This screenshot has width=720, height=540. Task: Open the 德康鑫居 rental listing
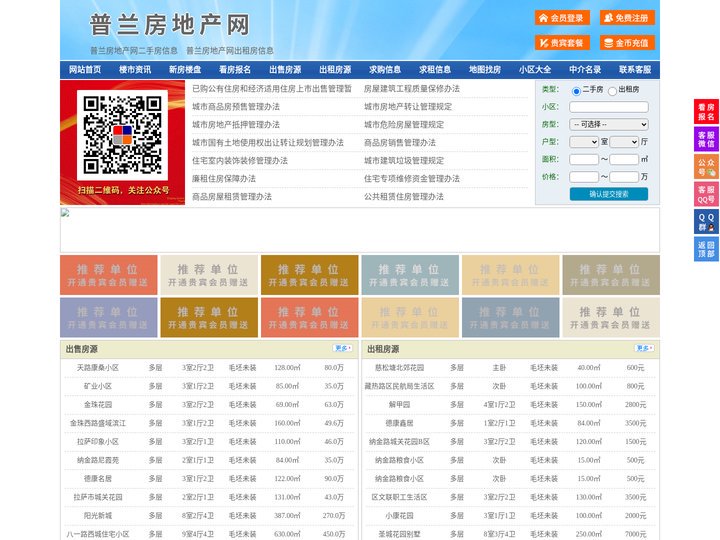399,423
